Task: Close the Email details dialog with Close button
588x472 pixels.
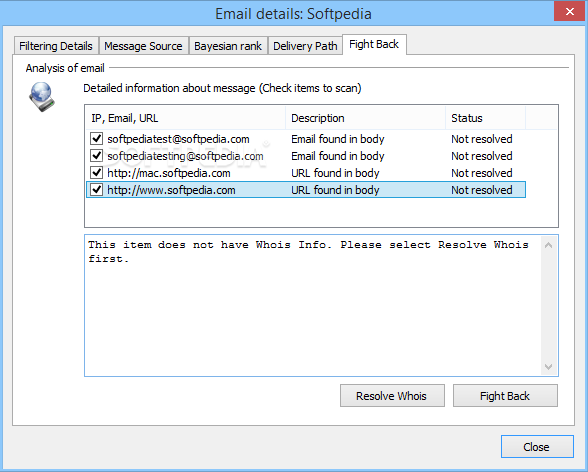Action: [x=537, y=447]
